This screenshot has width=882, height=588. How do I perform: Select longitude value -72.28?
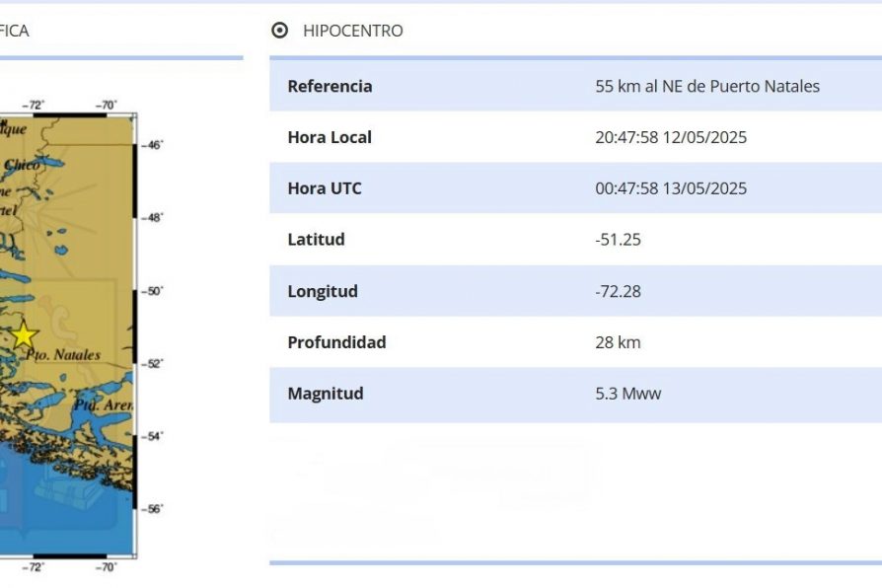[618, 291]
